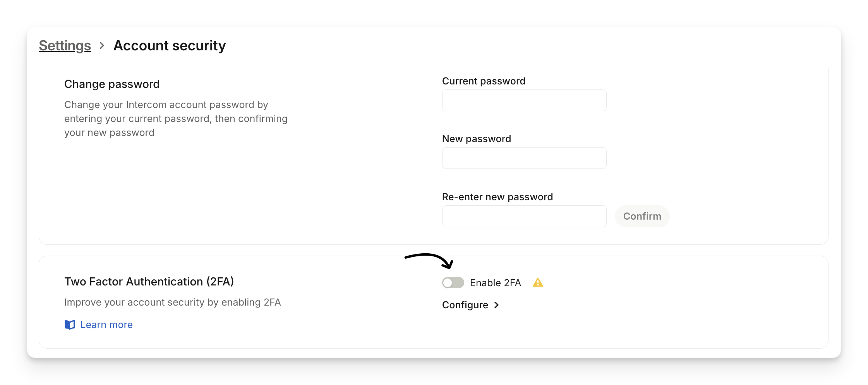Click the chevron next to Configure
Screen dimensions: 868x385
(497, 305)
